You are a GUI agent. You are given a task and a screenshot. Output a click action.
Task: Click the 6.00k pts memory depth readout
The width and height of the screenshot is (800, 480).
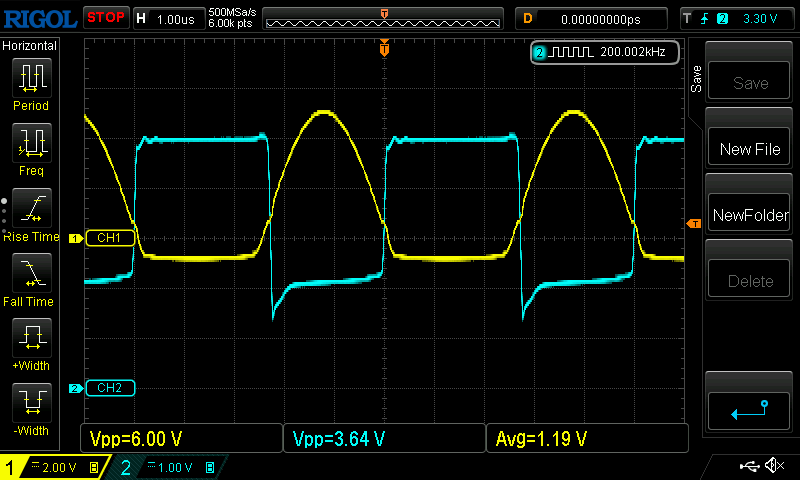[x=230, y=23]
